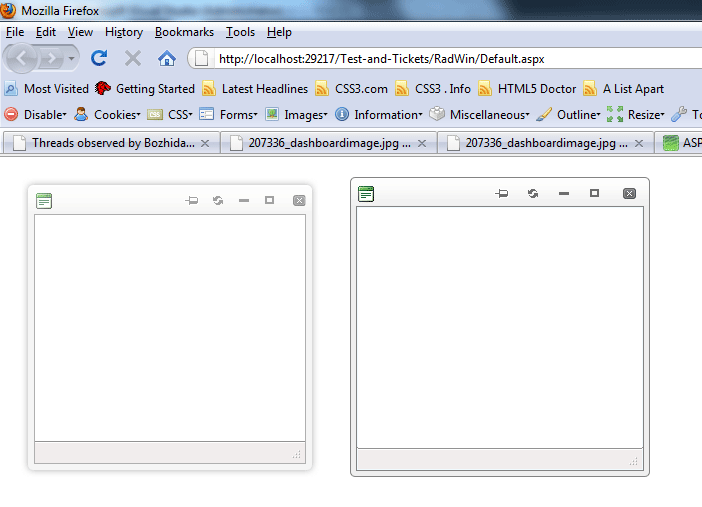This screenshot has height=507, width=702.
Task: Pin the right RadWindow
Action: tap(501, 193)
